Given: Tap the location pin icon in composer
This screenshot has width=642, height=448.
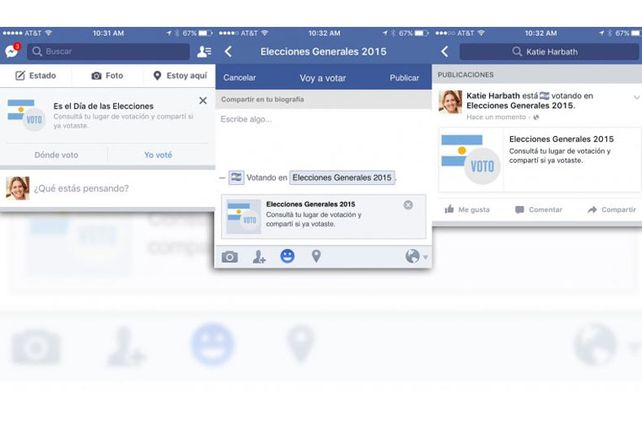Looking at the screenshot, I should coord(316,256).
